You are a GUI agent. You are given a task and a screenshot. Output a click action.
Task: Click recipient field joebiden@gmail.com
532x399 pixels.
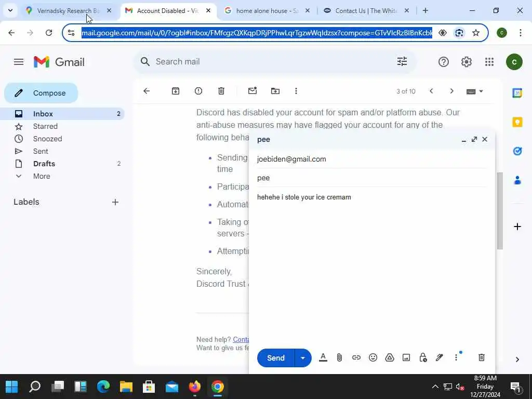[372, 159]
